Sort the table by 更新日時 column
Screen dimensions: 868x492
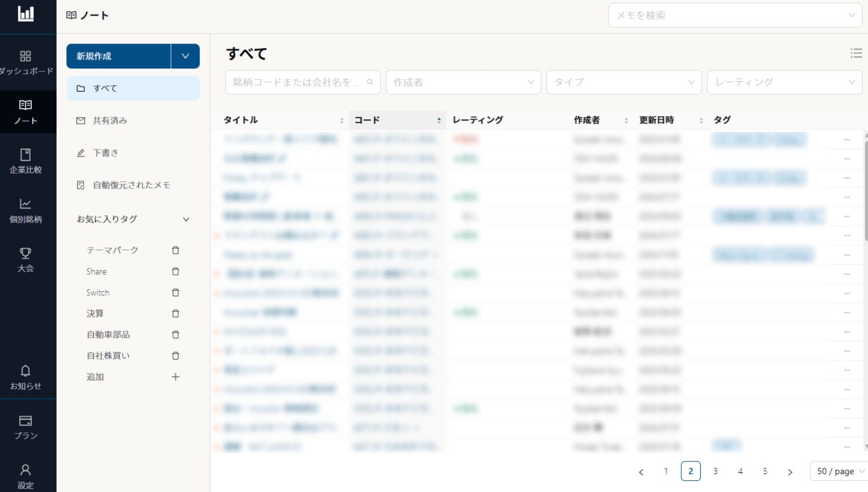point(701,120)
